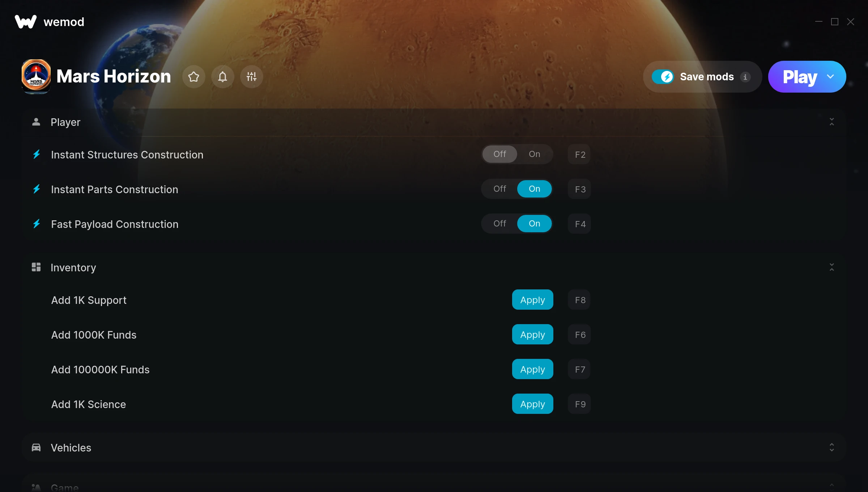
Task: Click the WeMod logo in the top bar
Action: 25,21
